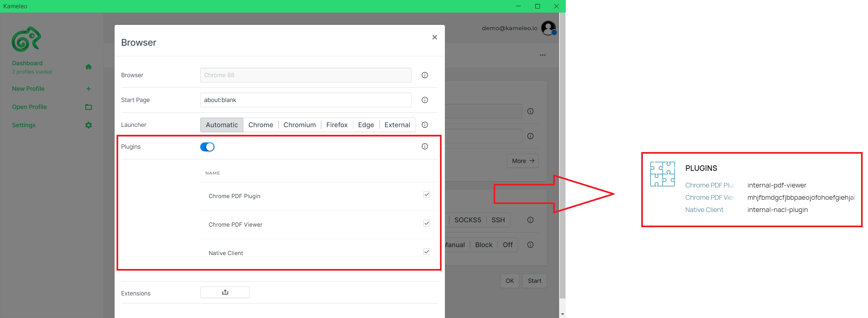Select the Firefox launcher option
Screen dimensions: 868x318
point(337,125)
